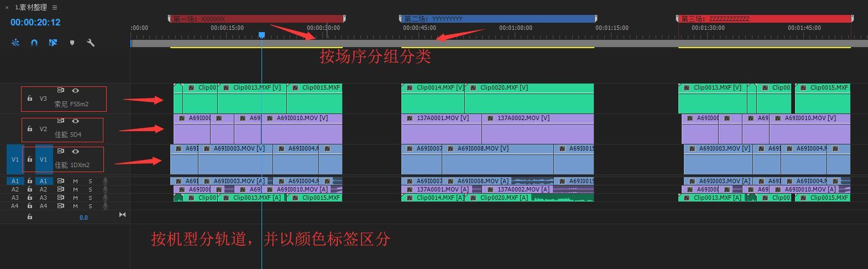This screenshot has width=868, height=269.
Task: Toggle the Snap magnet icon
Action: pos(34,43)
